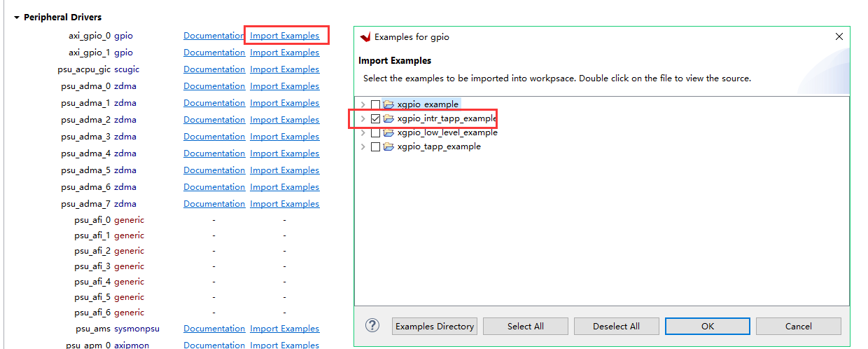This screenshot has width=868, height=349.
Task: Click the help question mark icon
Action: (x=373, y=326)
